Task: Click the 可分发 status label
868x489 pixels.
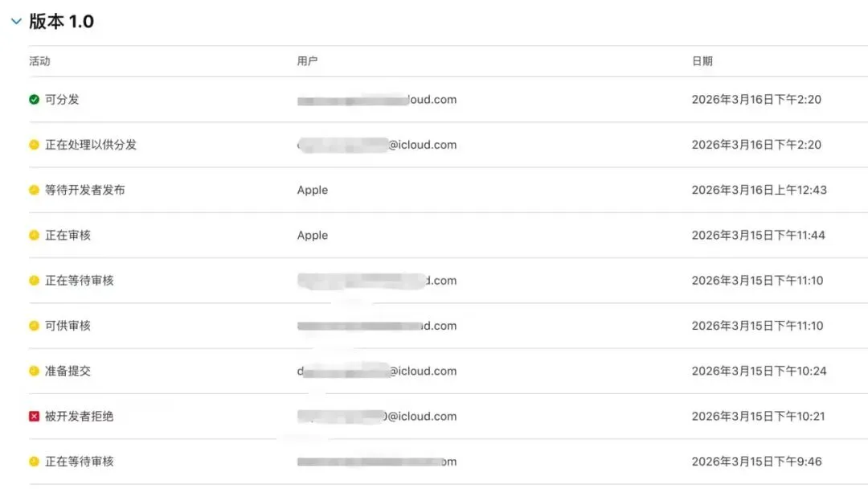Action: pyautogui.click(x=62, y=100)
